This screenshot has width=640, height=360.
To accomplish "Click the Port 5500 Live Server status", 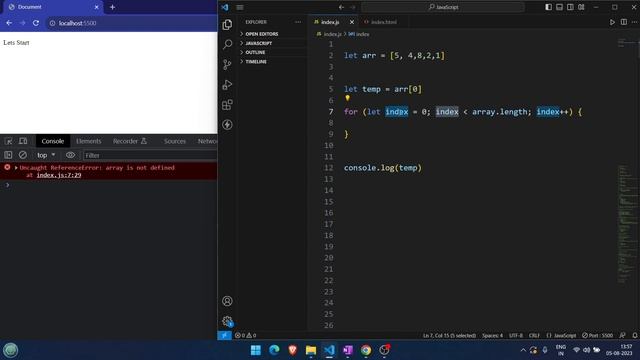I will [x=598, y=335].
